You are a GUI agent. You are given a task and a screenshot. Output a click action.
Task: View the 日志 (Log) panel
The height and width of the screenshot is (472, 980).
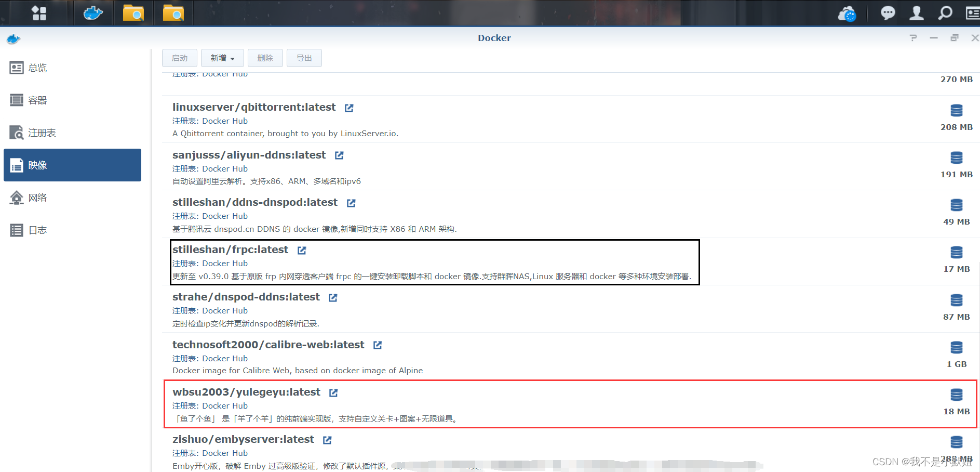[37, 230]
